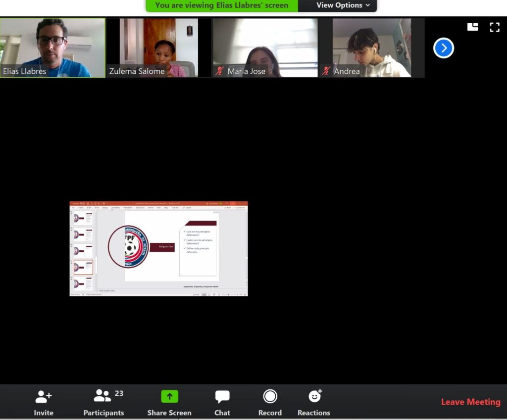Click Maria Jose's muted video tile
Screen dimensions: 507x420
click(265, 47)
